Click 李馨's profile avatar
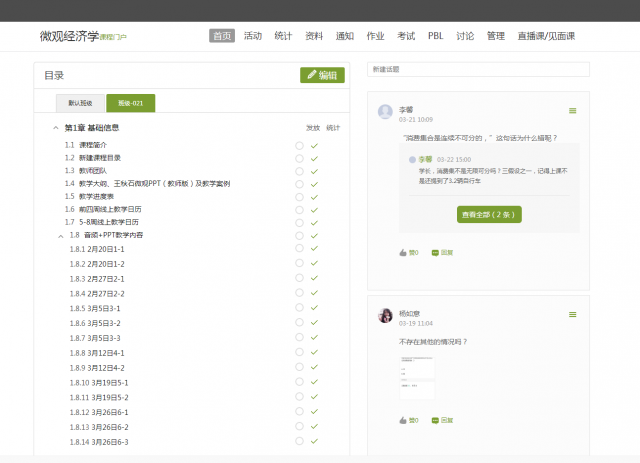The width and height of the screenshot is (640, 463). (385, 113)
